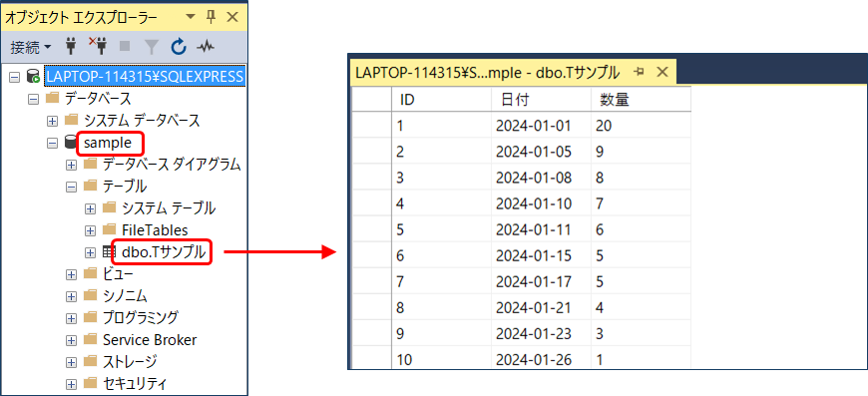Viewport: 868px width, 396px height.
Task: Click the ID column header
Action: (x=441, y=100)
